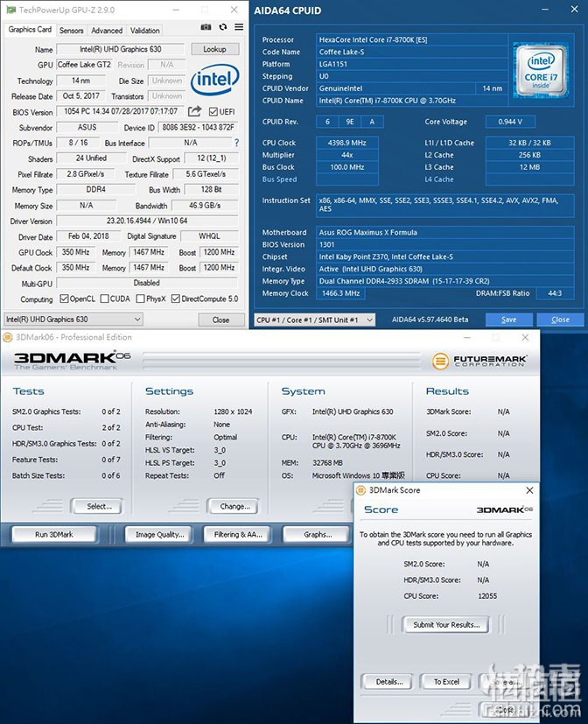The width and height of the screenshot is (588, 724).
Task: Switch to the Graphics Card tab
Action: coord(30,30)
